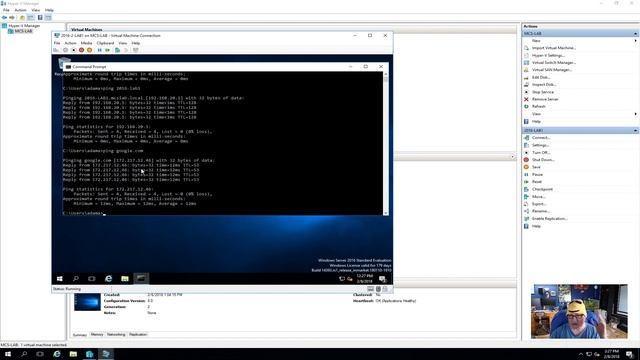Click Rename action for 2016-LAB1
Viewport: 640px width, 360px height.
click(540, 211)
